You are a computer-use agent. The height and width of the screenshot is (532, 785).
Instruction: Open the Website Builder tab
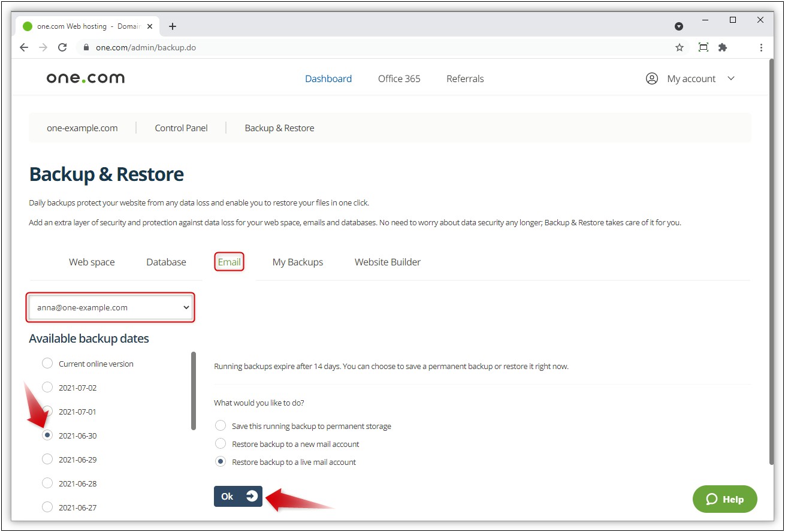pos(388,262)
